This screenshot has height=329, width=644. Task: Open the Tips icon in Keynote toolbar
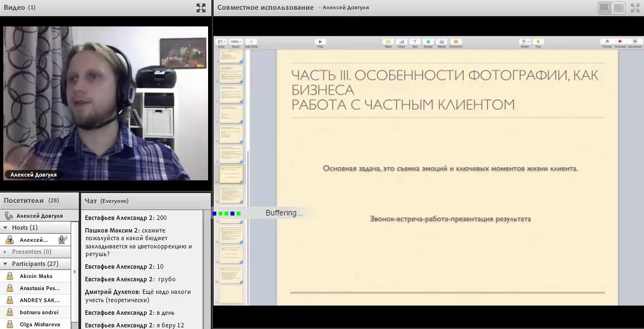[538, 42]
